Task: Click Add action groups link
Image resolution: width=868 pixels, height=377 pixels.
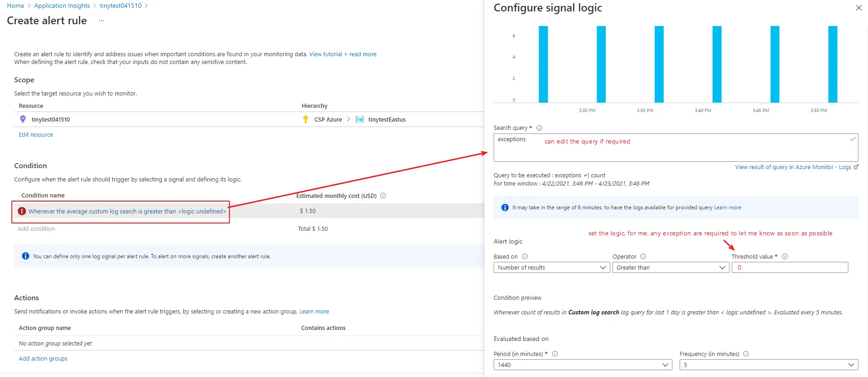Action: (x=43, y=359)
